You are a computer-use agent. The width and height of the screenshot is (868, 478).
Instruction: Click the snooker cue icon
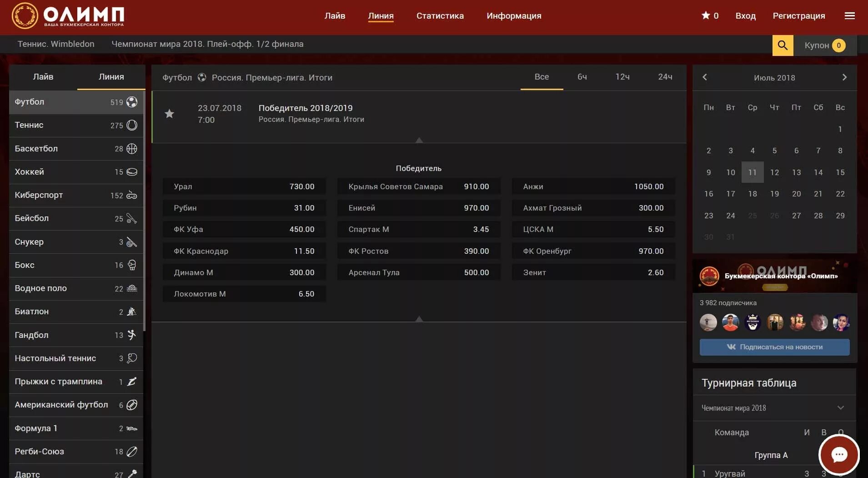132,242
